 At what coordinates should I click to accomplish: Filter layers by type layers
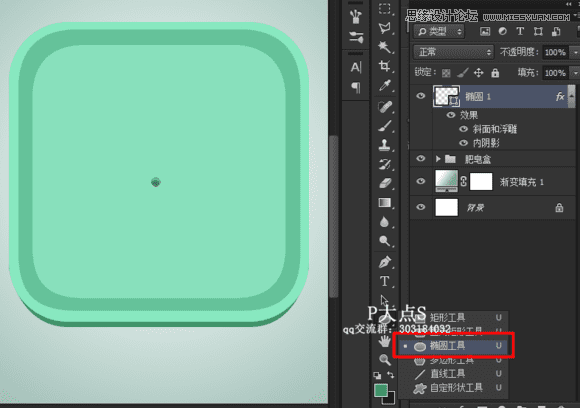point(520,31)
